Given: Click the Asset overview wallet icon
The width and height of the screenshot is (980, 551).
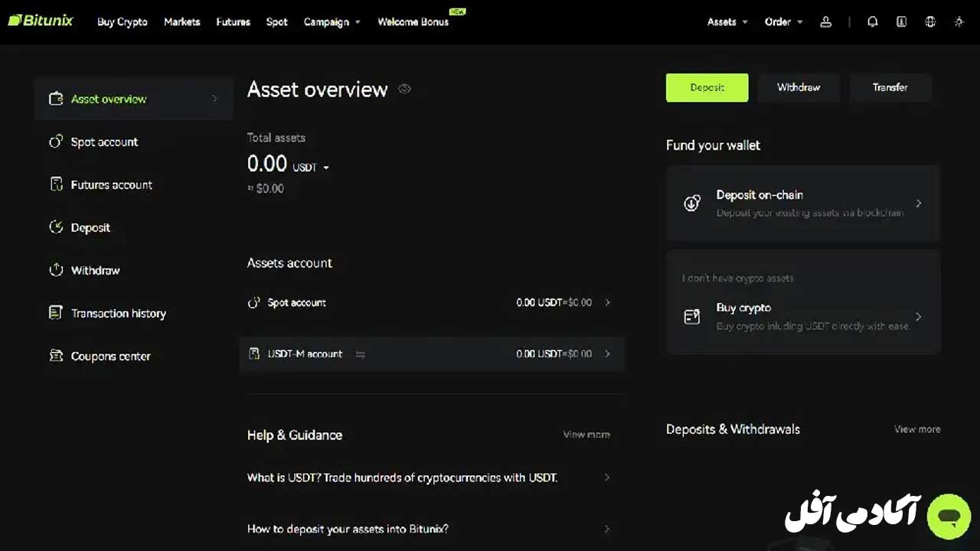Looking at the screenshot, I should coord(55,99).
